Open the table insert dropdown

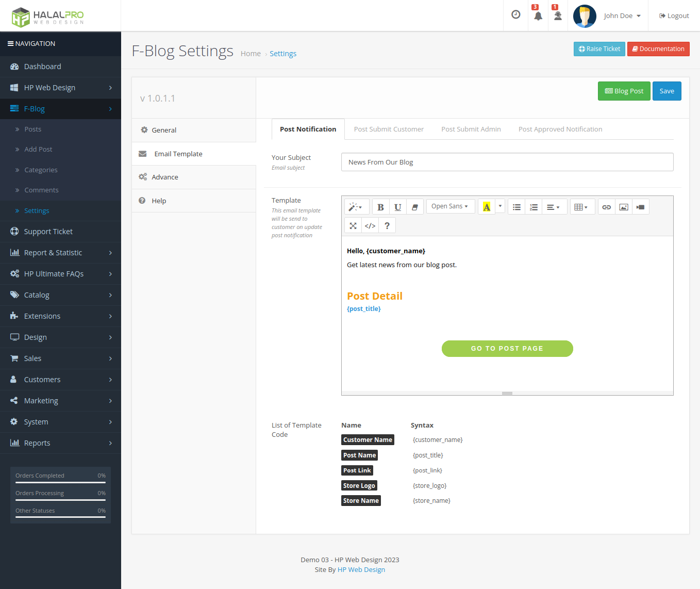click(x=581, y=207)
